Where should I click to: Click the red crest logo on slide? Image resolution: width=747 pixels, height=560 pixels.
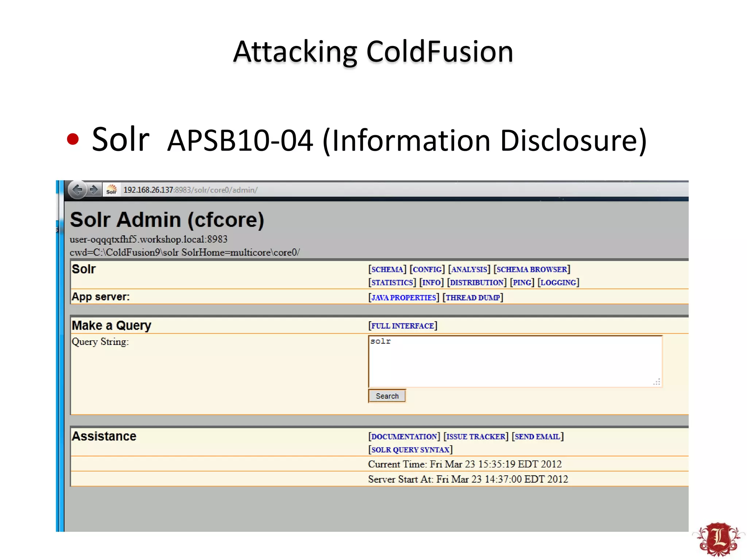(719, 539)
